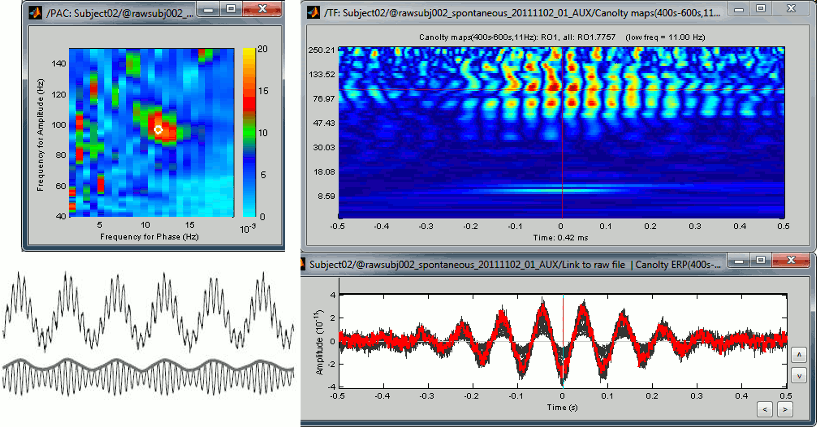
Task: Click the colorbar in the PAC figure
Action: point(250,133)
